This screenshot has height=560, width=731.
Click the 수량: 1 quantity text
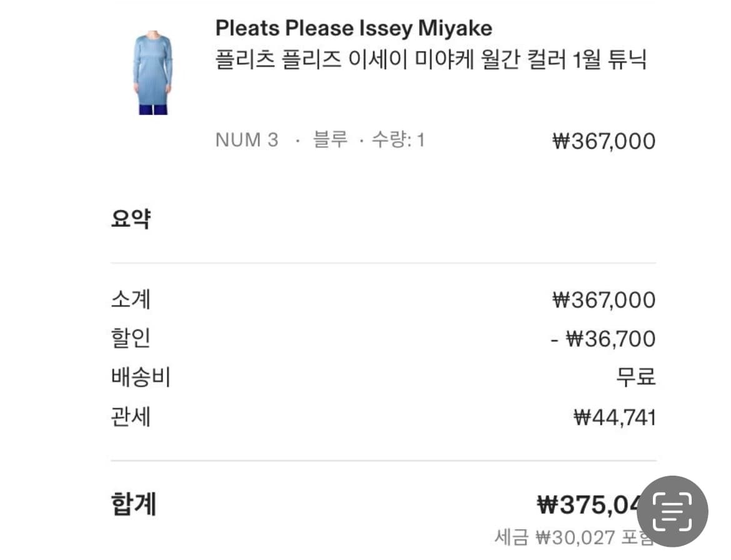[x=398, y=139]
